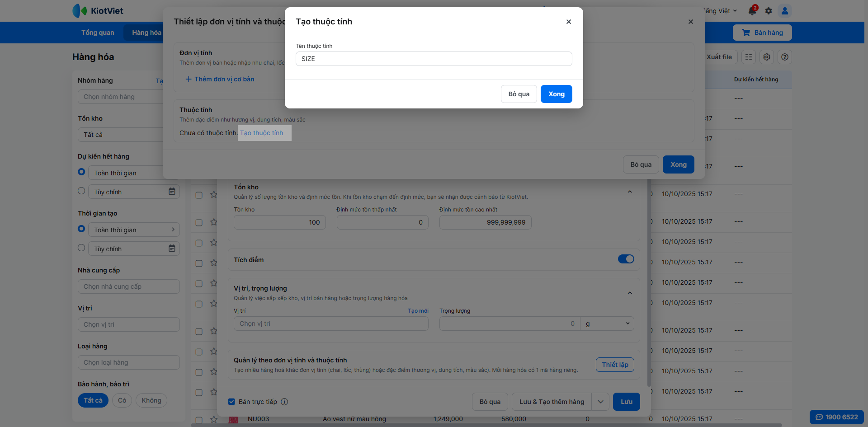This screenshot has height=427, width=868.
Task: Click the list view layout icon
Action: click(749, 57)
